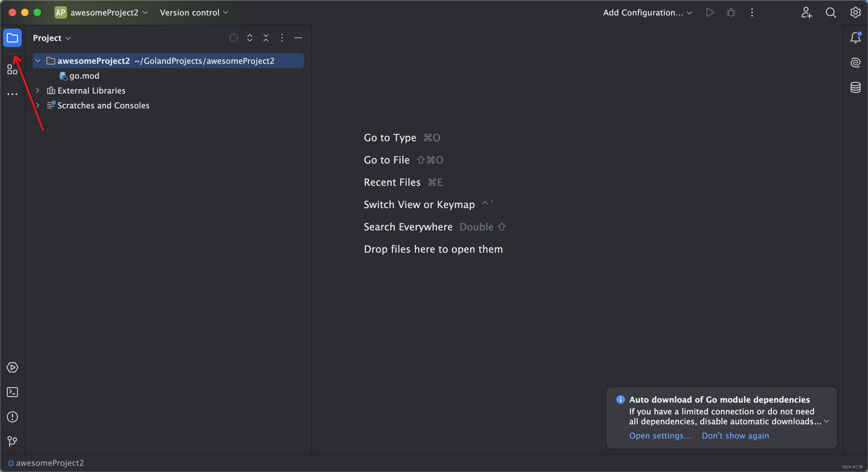
Task: Toggle the Project tool window folder icon
Action: [x=12, y=38]
